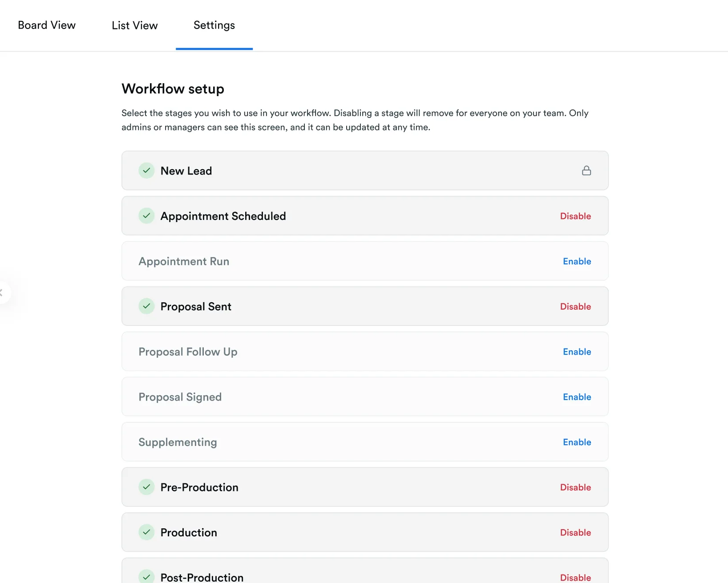The image size is (728, 583).
Task: Click the Supplementing stage name
Action: [178, 442]
